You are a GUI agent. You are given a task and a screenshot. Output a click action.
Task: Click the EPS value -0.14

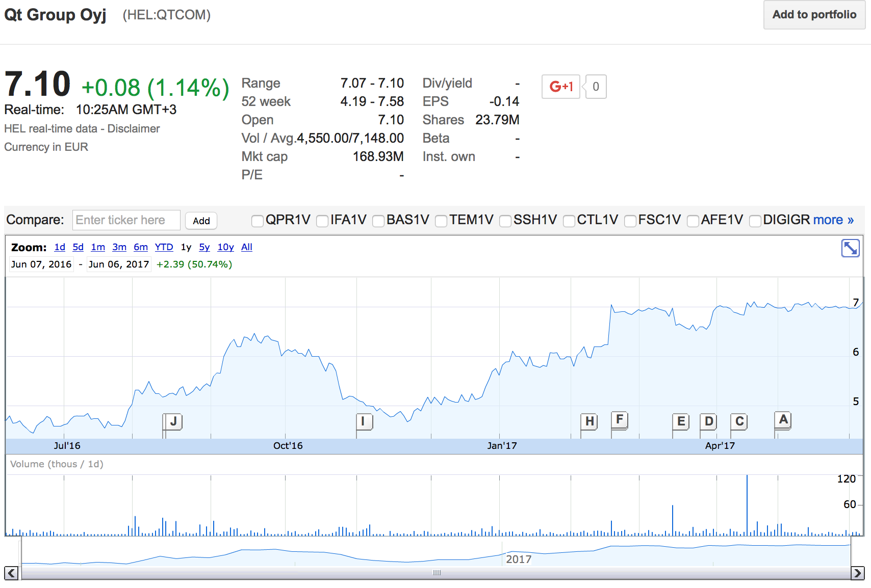(504, 101)
